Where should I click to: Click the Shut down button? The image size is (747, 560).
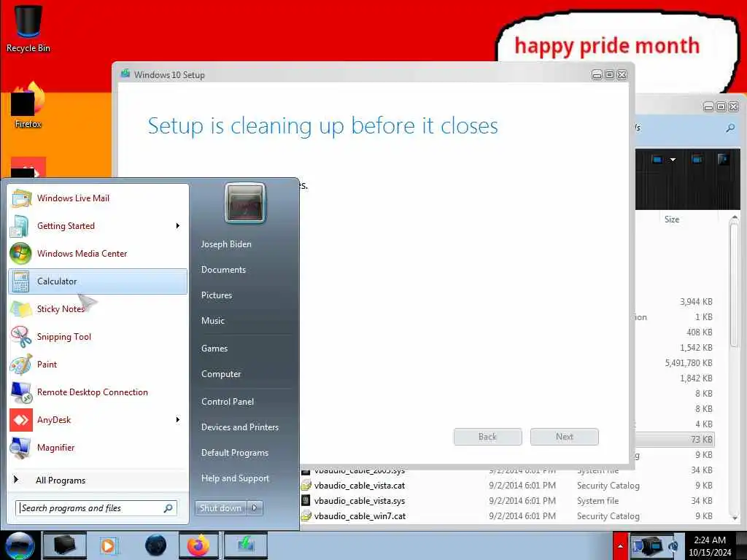pyautogui.click(x=220, y=508)
